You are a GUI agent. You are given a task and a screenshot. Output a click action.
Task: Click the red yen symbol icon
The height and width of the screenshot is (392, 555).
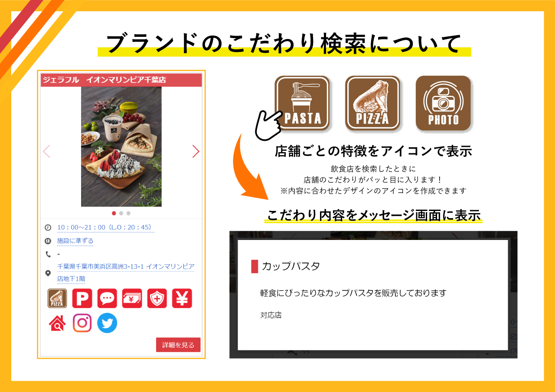click(182, 298)
